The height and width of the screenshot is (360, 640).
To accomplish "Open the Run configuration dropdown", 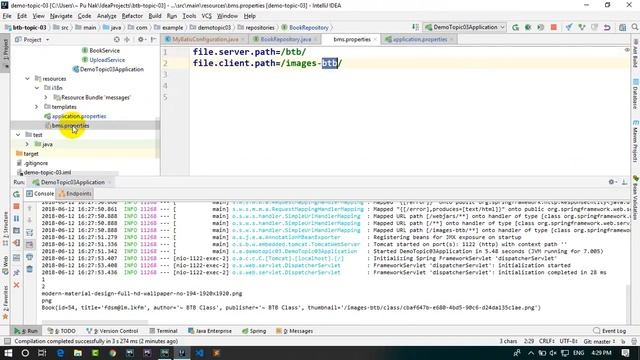I will click(465, 27).
